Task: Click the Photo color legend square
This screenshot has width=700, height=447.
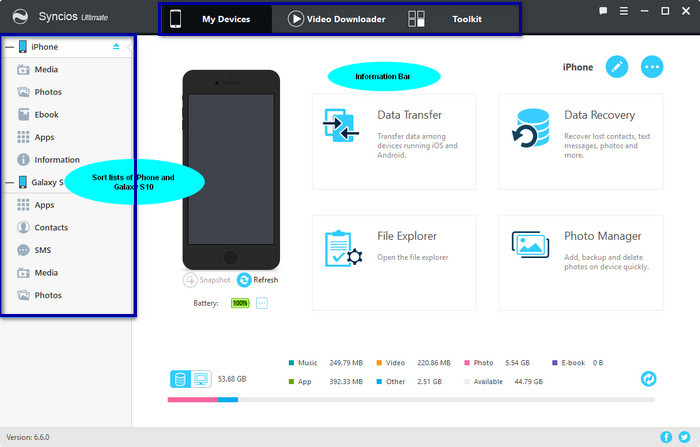Action: coord(467,363)
